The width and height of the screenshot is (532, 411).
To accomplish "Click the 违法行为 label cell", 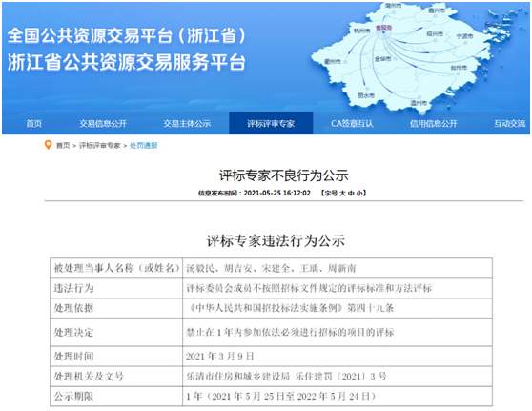I will point(116,289).
